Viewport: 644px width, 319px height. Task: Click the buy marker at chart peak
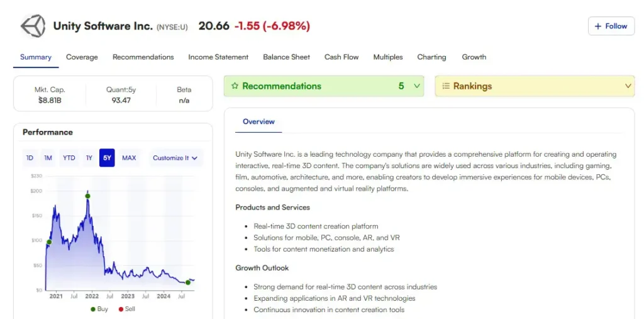point(87,196)
